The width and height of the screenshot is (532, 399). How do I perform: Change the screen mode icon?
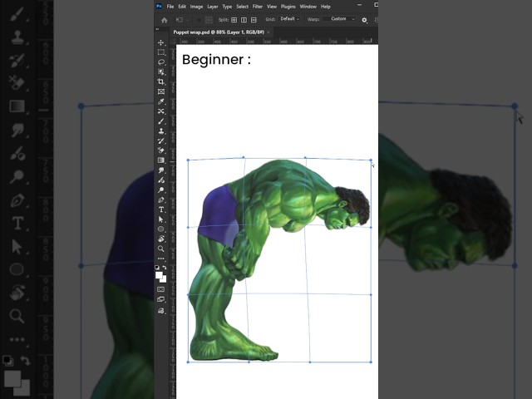click(160, 299)
